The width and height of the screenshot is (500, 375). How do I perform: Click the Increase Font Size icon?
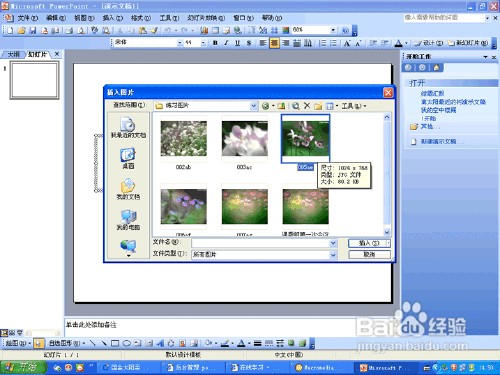347,43
